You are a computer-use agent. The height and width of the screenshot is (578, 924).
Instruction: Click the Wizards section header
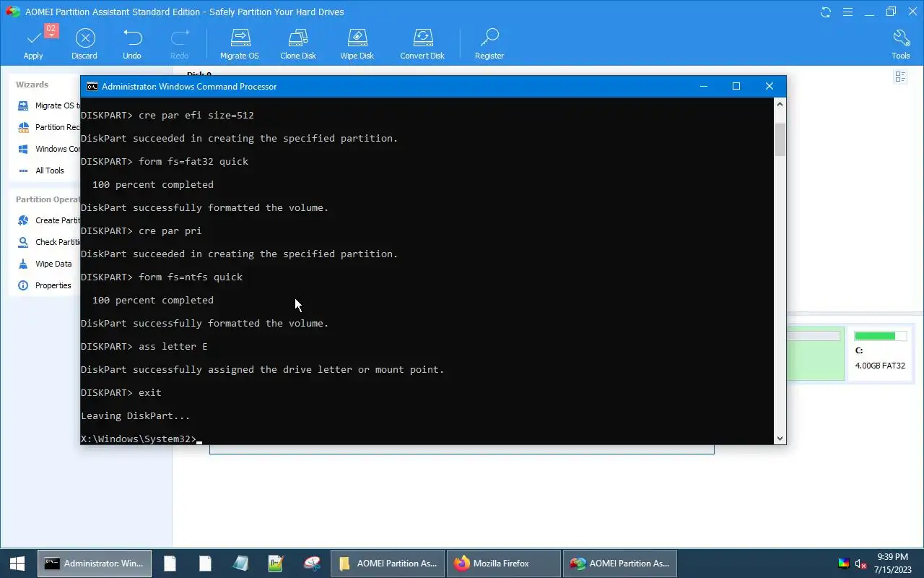32,85
